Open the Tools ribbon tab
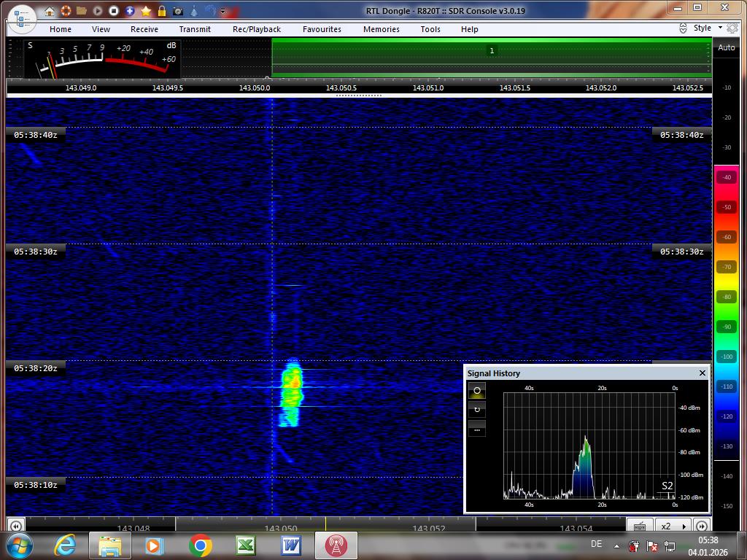The width and height of the screenshot is (747, 560). tap(430, 29)
